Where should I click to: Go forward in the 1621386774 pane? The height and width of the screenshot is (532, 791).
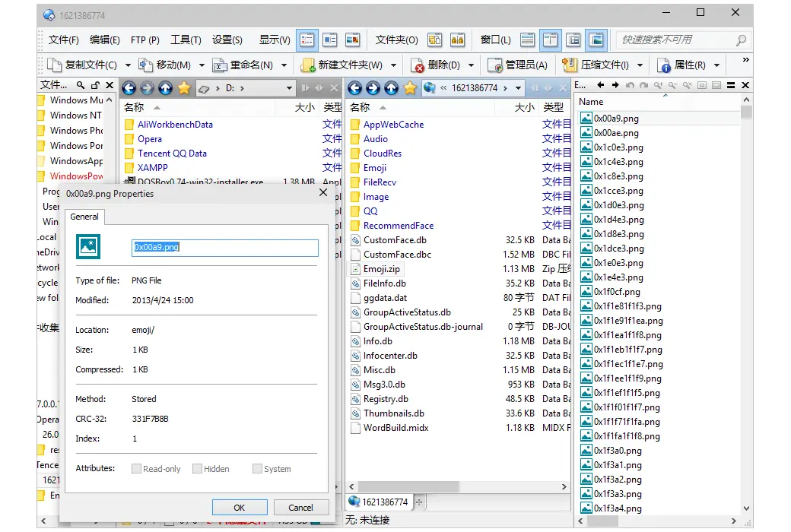tap(373, 88)
